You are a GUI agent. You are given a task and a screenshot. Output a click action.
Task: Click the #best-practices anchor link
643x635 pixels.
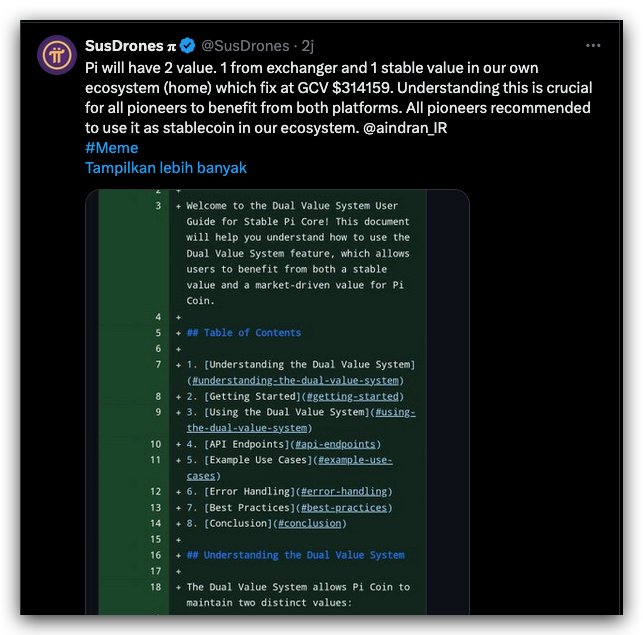(346, 507)
